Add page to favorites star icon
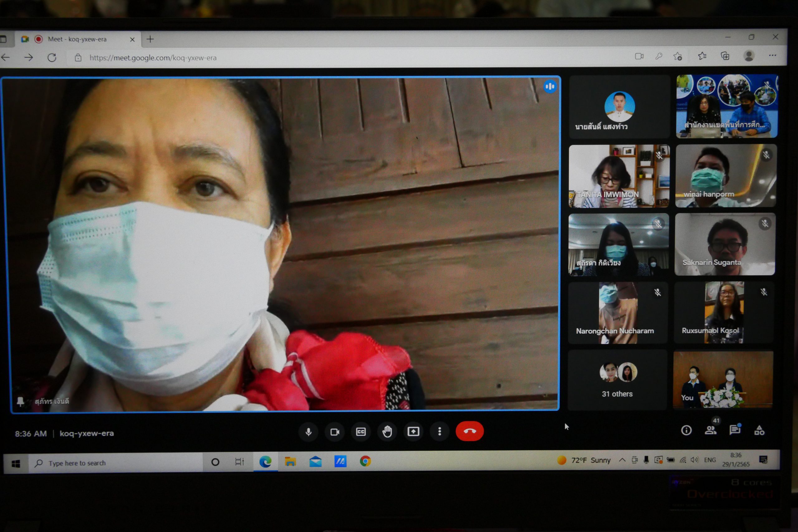 (678, 56)
